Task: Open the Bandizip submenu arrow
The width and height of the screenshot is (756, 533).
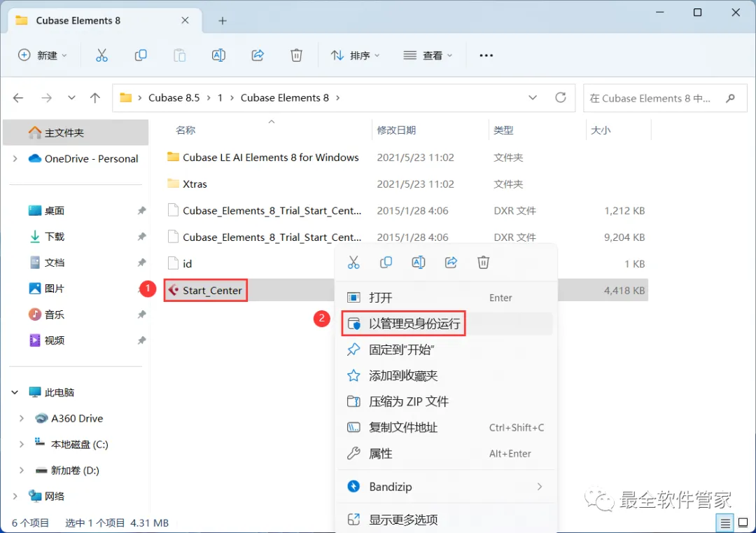Action: click(540, 487)
